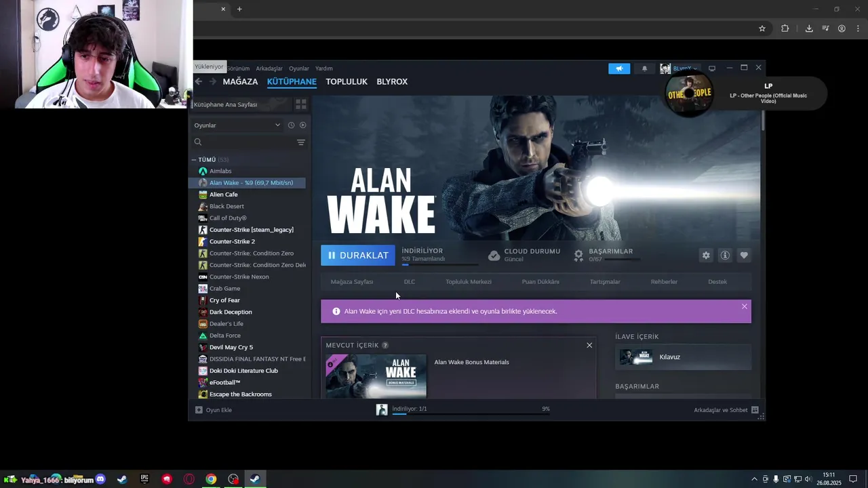Open Discord from the taskbar
Screen dimensions: 868x488
pos(100,479)
